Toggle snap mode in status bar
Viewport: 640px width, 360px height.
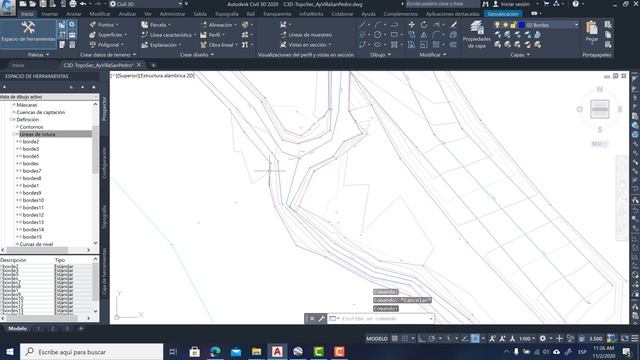404,338
